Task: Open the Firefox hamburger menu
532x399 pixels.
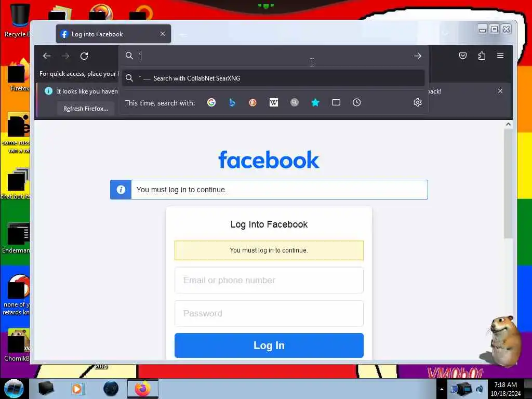Action: point(500,56)
